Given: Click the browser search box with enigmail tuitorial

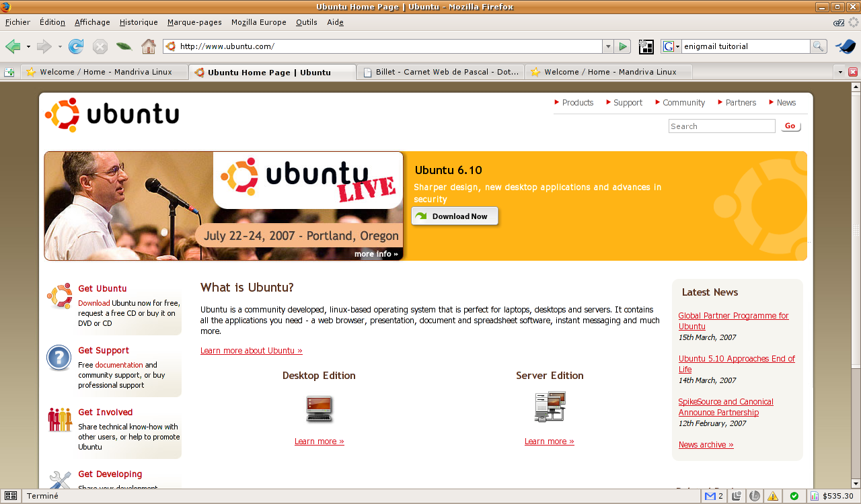Looking at the screenshot, I should (745, 46).
